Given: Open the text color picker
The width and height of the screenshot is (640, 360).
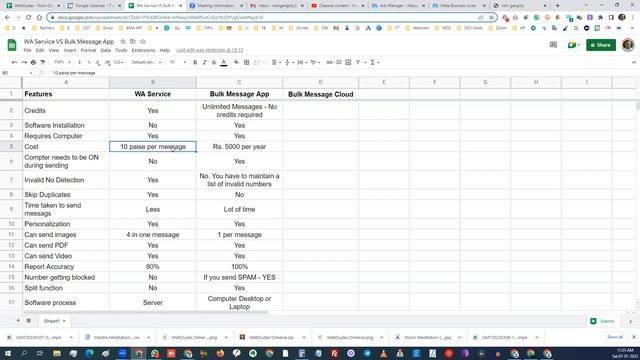Looking at the screenshot, I should point(224,62).
